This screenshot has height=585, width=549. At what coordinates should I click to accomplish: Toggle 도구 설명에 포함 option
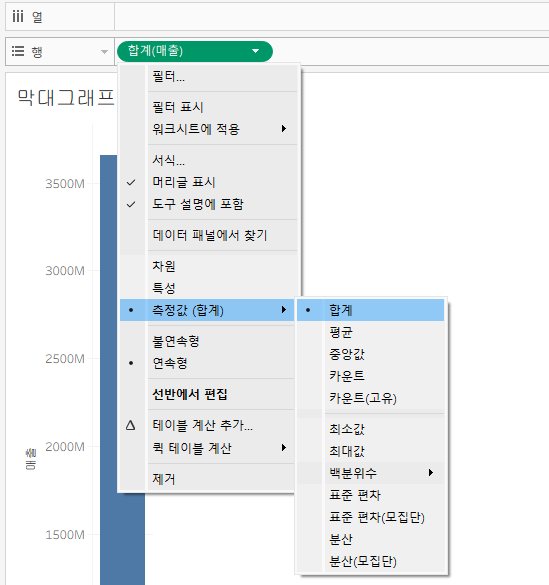(209, 204)
